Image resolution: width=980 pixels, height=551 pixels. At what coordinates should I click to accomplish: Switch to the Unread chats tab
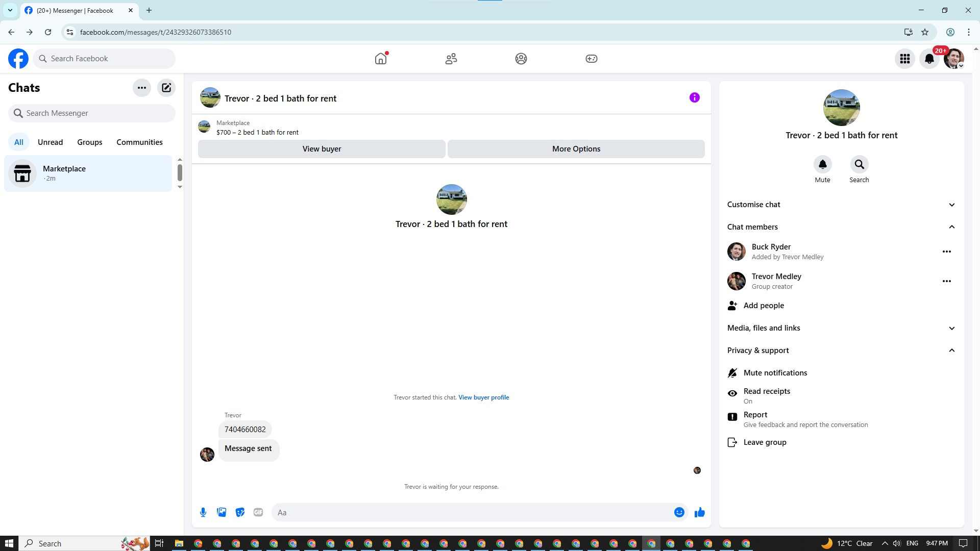point(50,142)
